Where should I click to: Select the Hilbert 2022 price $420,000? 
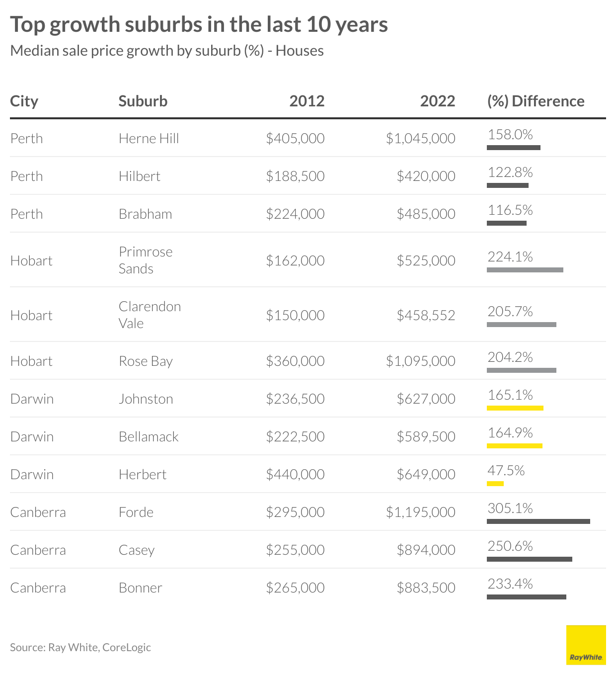click(x=426, y=176)
